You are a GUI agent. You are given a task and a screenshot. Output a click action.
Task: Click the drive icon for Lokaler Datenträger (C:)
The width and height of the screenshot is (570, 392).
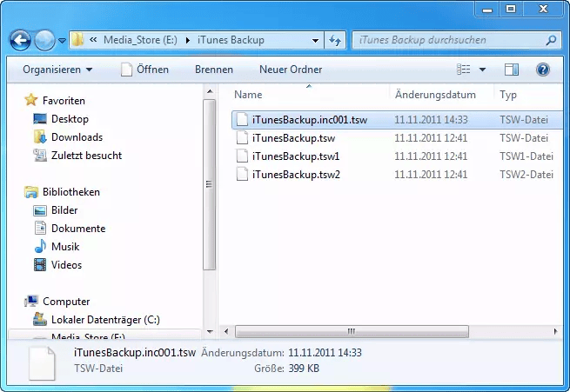[x=40, y=319]
